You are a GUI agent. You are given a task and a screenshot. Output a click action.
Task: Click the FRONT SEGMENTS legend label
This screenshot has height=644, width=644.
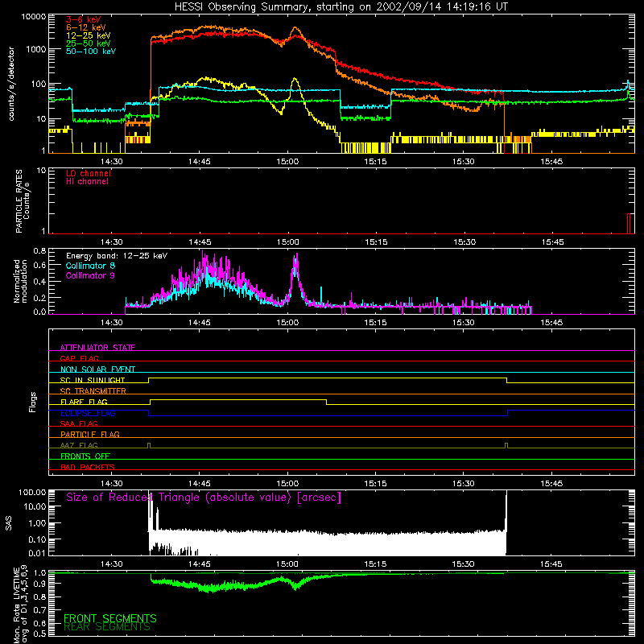point(110,618)
